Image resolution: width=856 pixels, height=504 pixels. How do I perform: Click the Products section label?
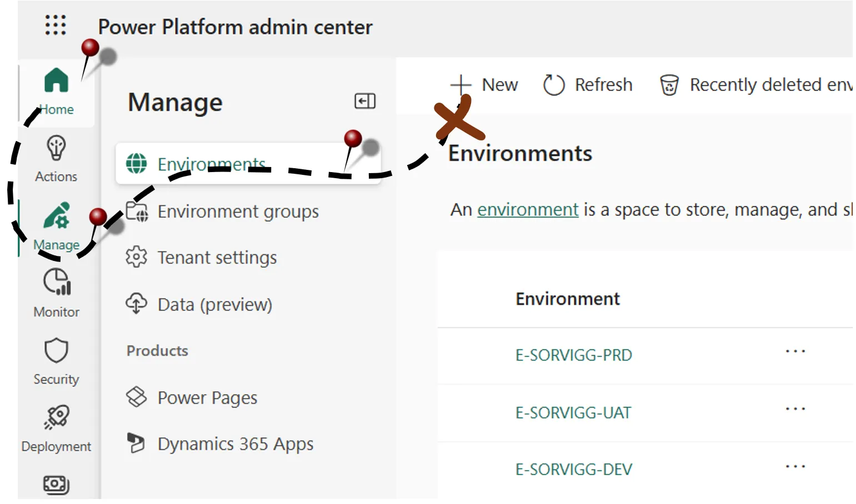(157, 351)
